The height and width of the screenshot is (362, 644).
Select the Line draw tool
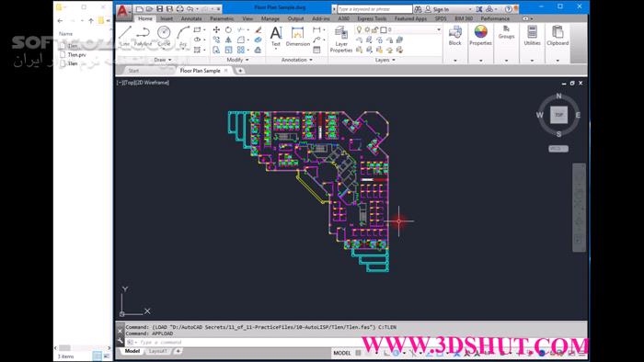pyautogui.click(x=125, y=35)
